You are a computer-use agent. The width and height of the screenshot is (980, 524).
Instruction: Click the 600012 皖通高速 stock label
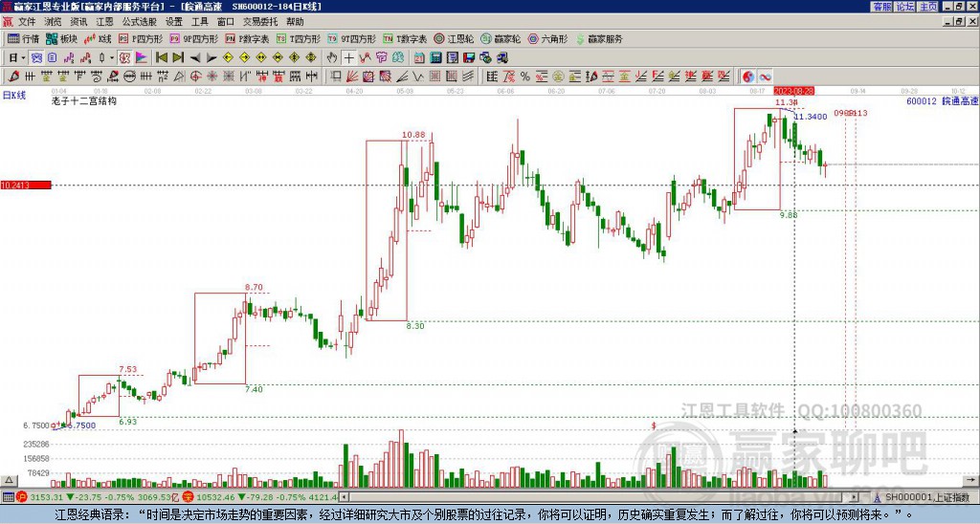click(942, 100)
